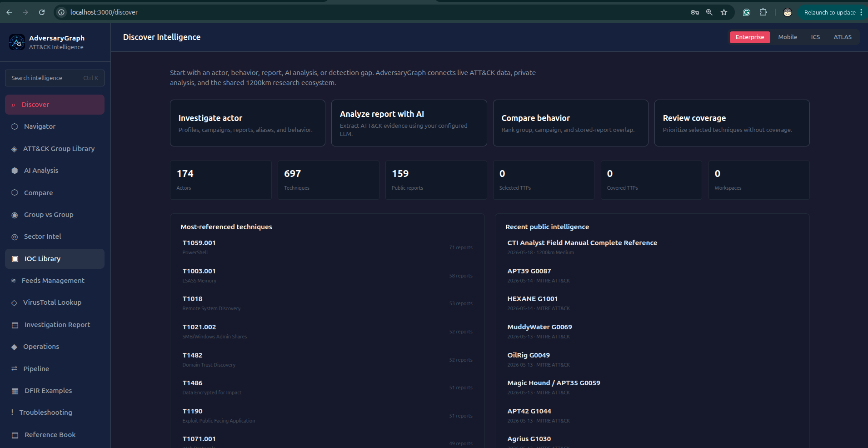Viewport: 868px width, 448px height.
Task: Open the browser three-dot menu
Action: 861,12
